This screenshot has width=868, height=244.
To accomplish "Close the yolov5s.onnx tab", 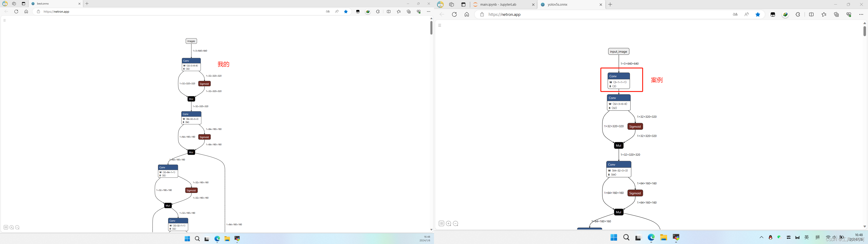I will point(601,5).
